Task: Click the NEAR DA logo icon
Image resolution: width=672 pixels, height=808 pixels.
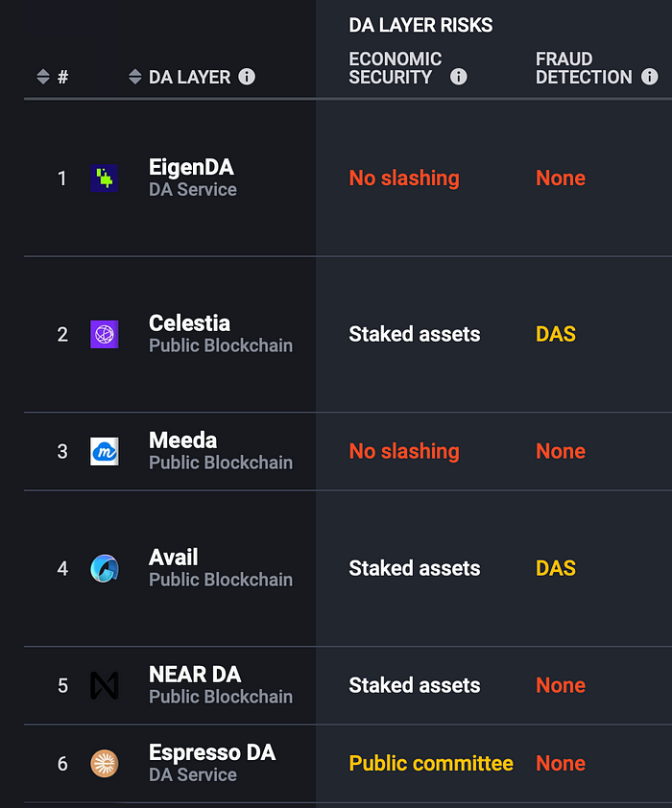Action: click(x=104, y=685)
